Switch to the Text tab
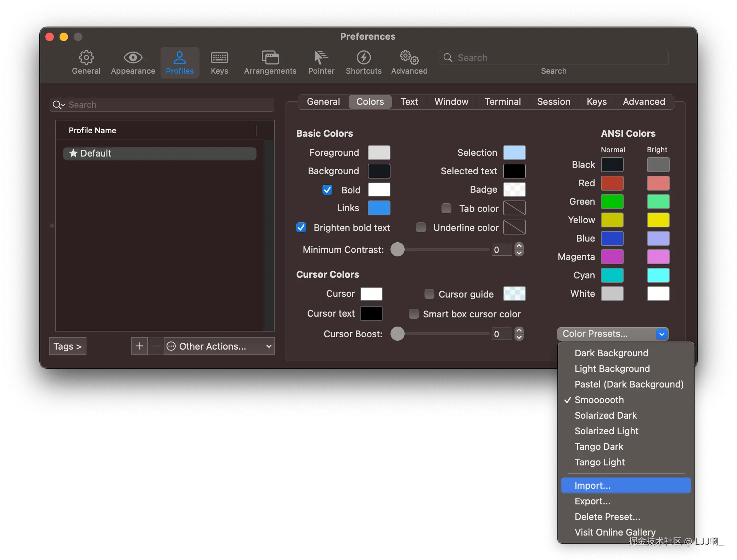The image size is (737, 560). pyautogui.click(x=409, y=102)
